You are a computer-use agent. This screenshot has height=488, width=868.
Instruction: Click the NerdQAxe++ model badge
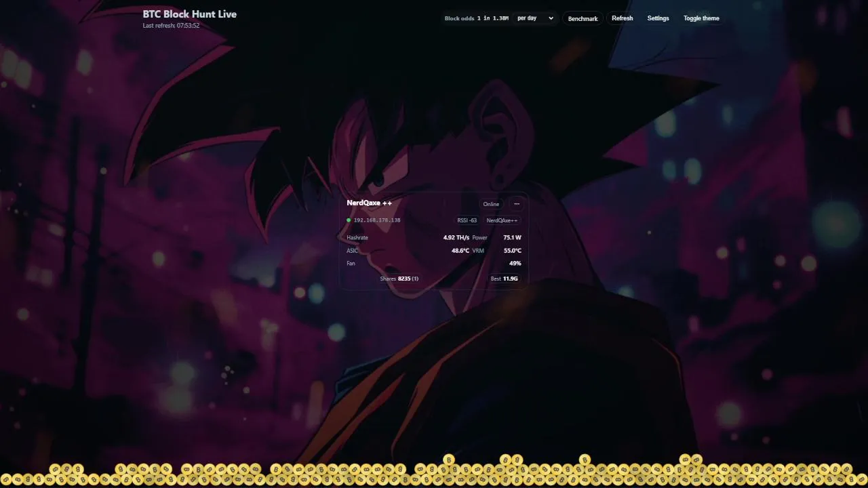pos(502,220)
